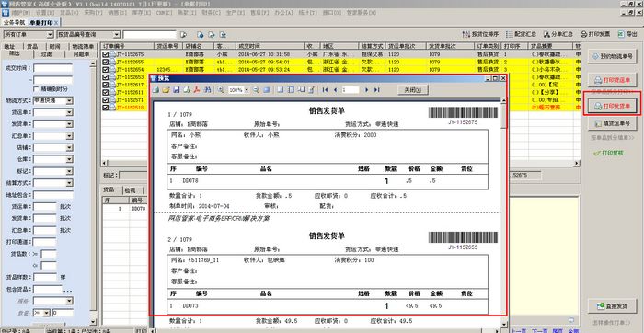Go to previous page in preview
644x333 pixels.
pos(335,89)
